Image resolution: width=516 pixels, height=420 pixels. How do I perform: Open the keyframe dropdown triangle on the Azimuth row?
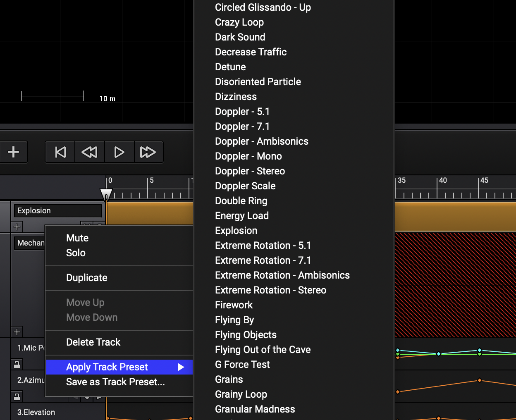click(x=87, y=398)
